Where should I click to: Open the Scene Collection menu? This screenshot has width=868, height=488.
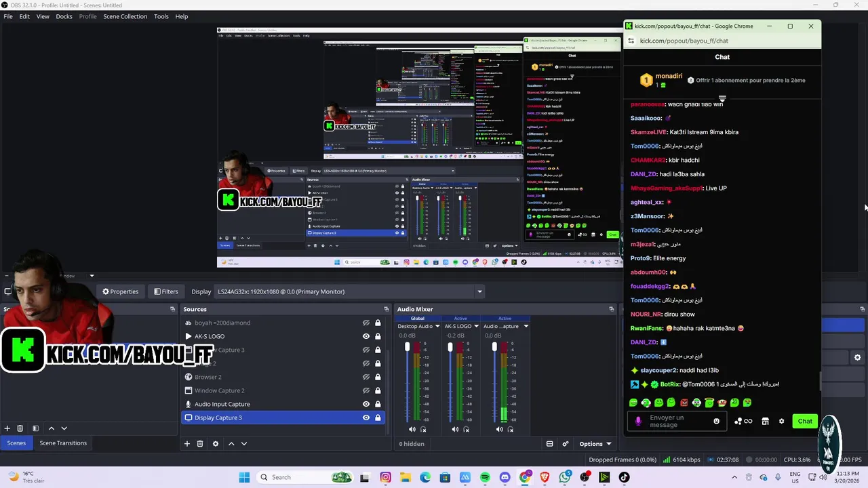tap(125, 16)
